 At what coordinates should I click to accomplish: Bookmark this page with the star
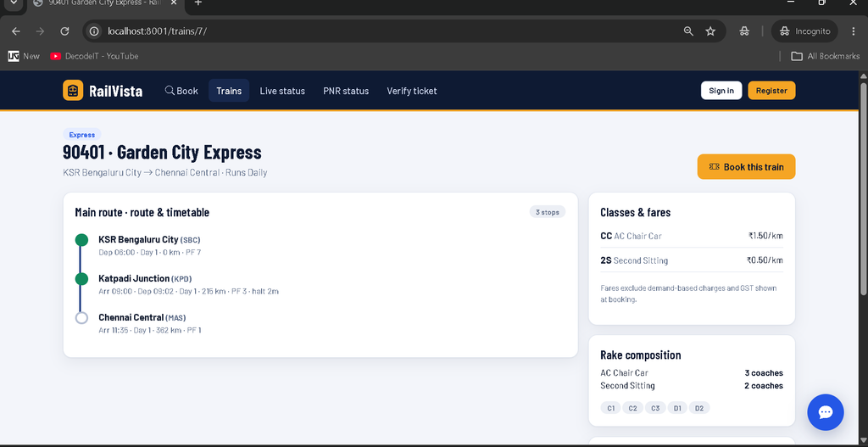(x=710, y=31)
